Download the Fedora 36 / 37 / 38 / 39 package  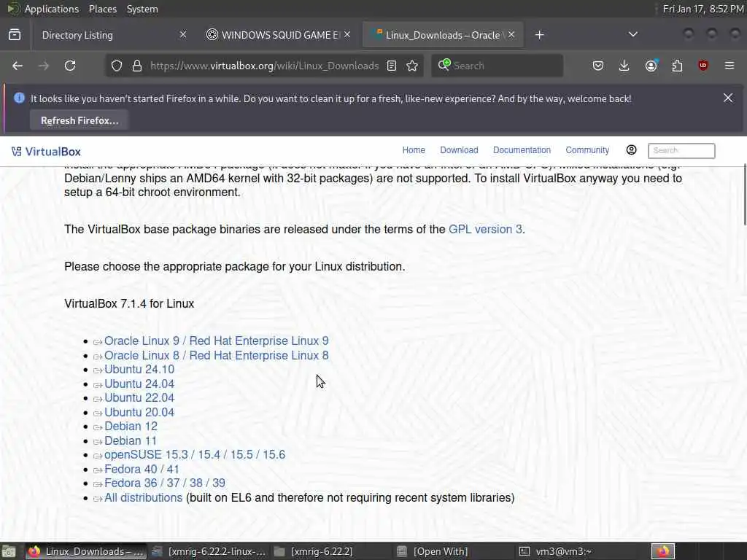point(164,483)
